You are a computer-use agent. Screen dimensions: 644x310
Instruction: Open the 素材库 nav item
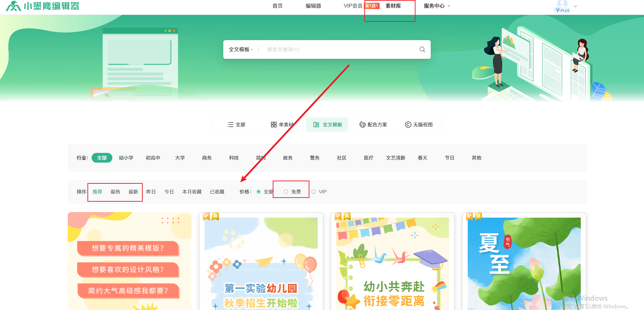point(393,6)
